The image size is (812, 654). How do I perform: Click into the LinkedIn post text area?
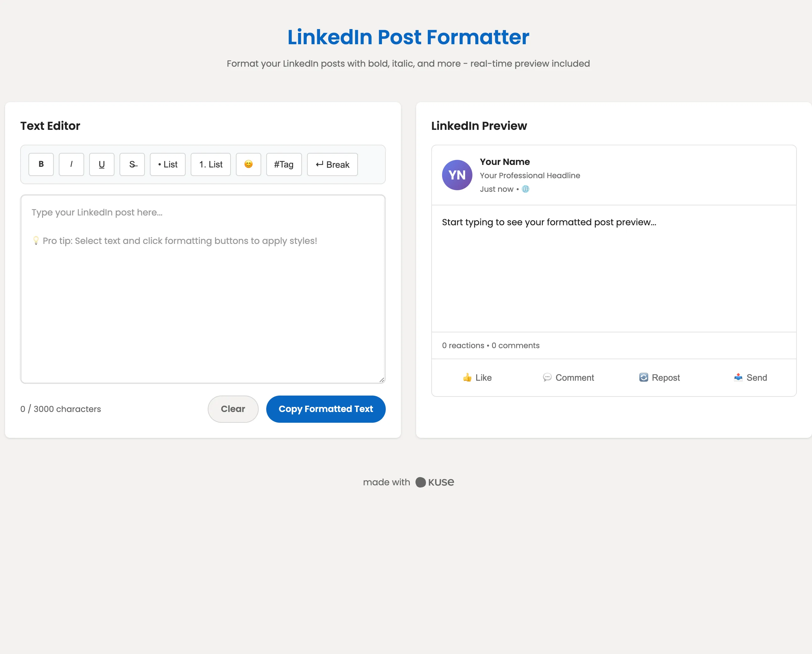[203, 289]
